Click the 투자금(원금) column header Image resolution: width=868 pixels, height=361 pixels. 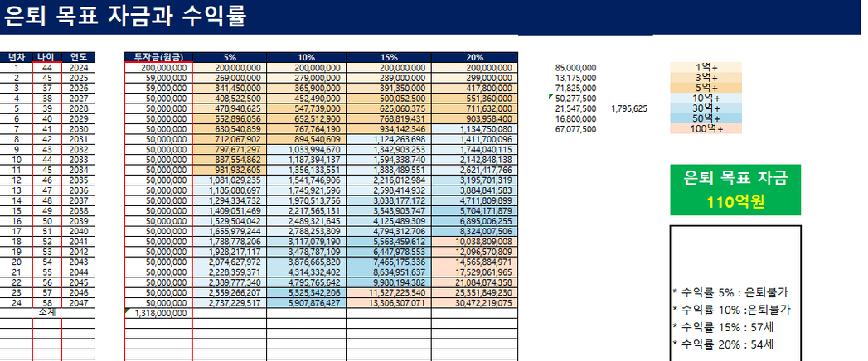158,57
